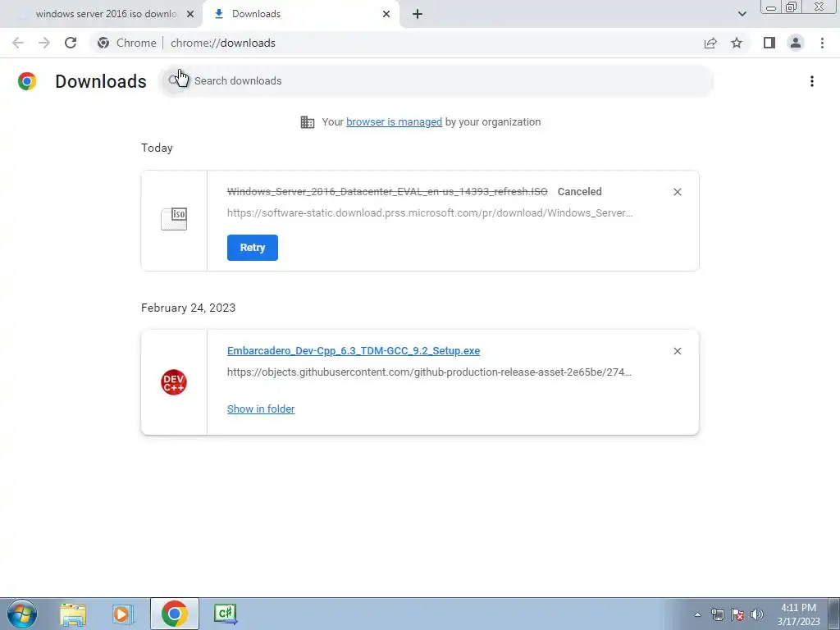
Task: Go back using the browser back arrow
Action: click(x=18, y=43)
